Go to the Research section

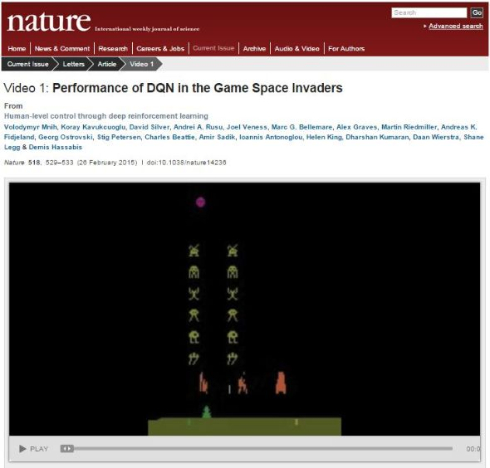[113, 49]
